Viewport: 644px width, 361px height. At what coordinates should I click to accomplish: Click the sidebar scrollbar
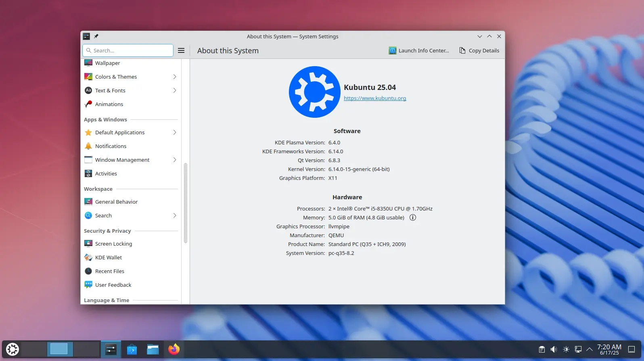coord(186,203)
